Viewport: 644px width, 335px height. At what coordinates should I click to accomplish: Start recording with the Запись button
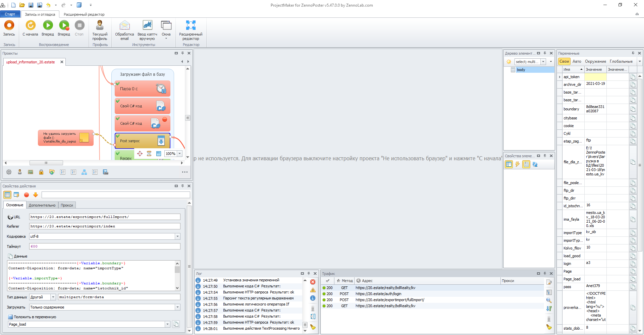click(x=9, y=28)
